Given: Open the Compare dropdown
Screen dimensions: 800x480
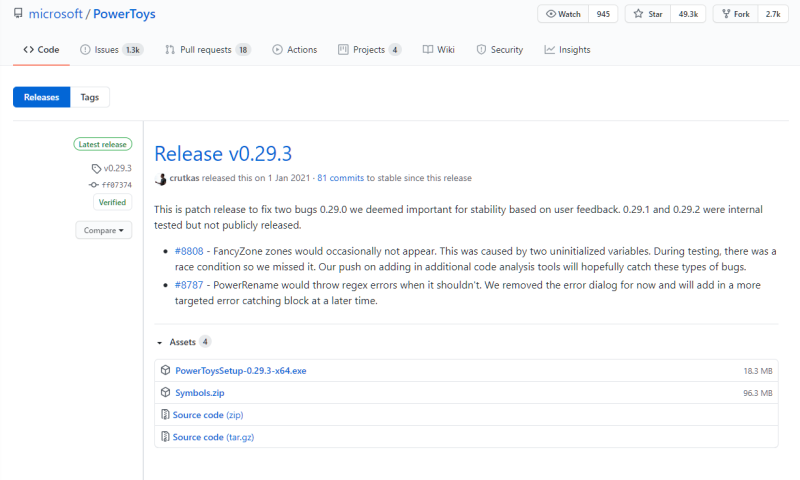Looking at the screenshot, I should click(x=104, y=230).
